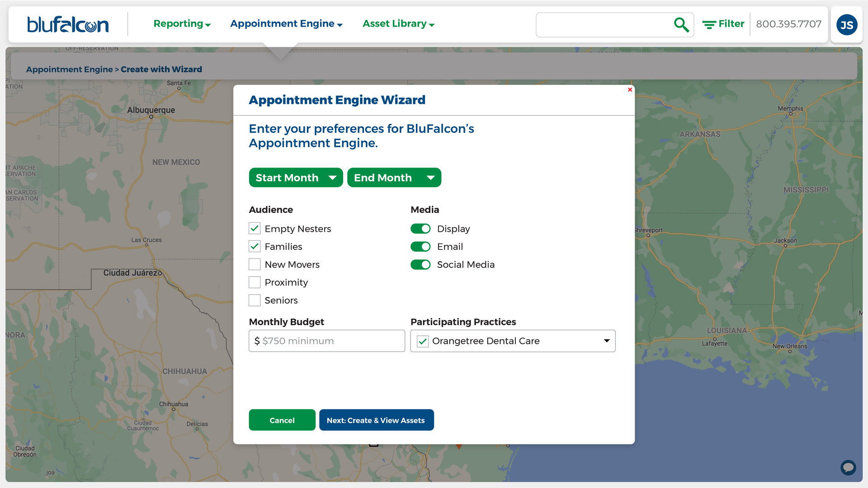Click the Cancel button
The image size is (868, 488).
(282, 419)
